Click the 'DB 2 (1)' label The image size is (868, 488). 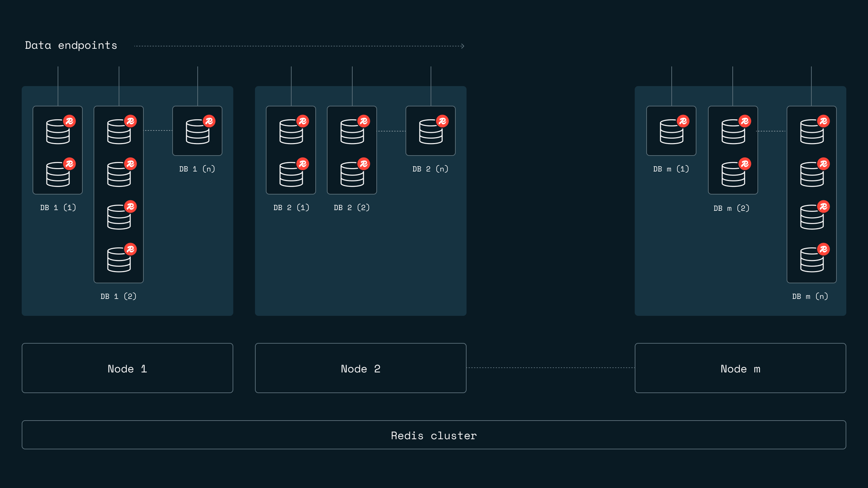click(292, 208)
